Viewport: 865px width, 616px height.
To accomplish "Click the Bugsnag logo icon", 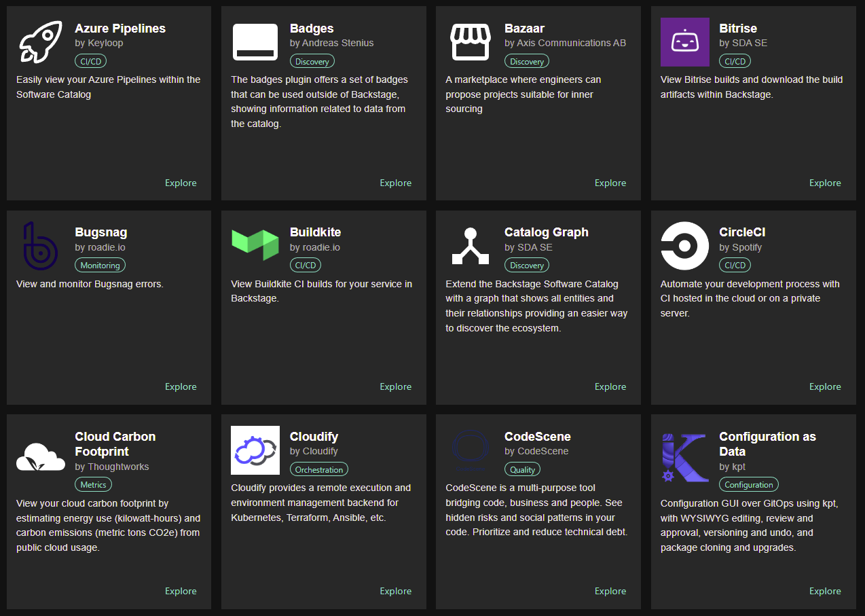I will coord(41,246).
